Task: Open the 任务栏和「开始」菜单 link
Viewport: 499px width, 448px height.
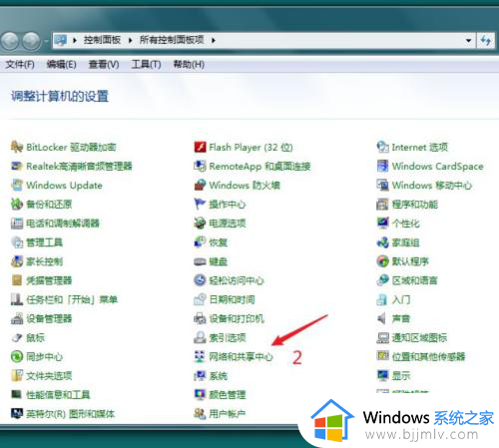Action: (72, 299)
